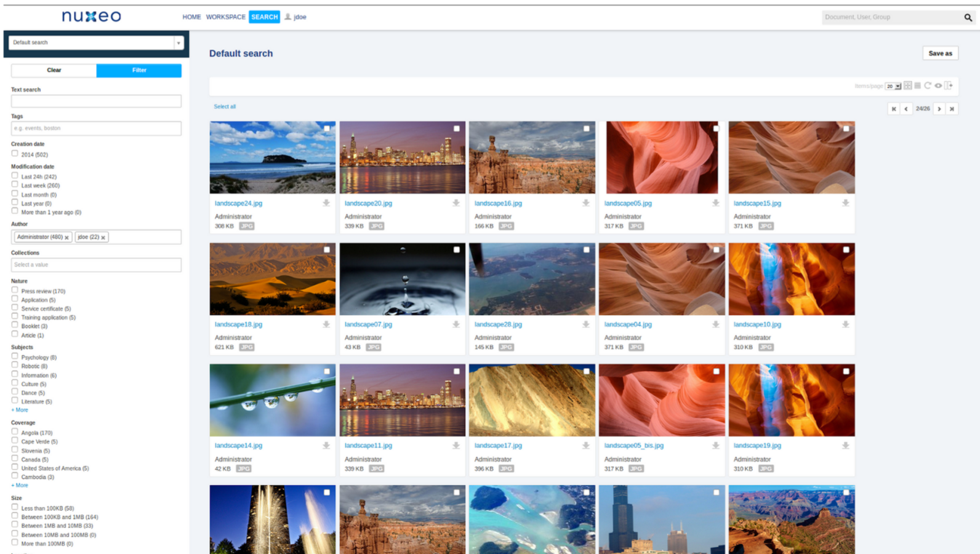Check the Between 100KB and 1MB (164) size

[x=15, y=516]
